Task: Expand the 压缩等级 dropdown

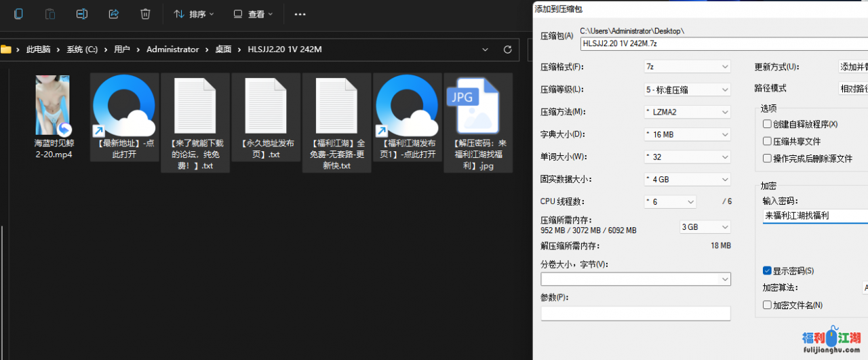Action: pos(686,89)
